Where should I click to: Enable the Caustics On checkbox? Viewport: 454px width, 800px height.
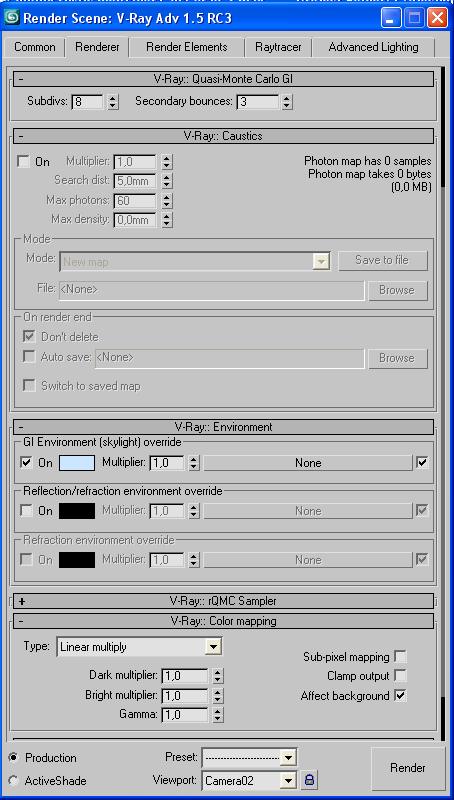(23, 162)
